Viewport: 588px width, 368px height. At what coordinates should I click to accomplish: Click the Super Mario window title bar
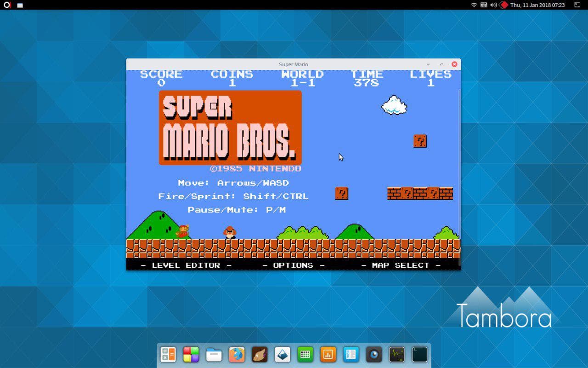pyautogui.click(x=293, y=64)
